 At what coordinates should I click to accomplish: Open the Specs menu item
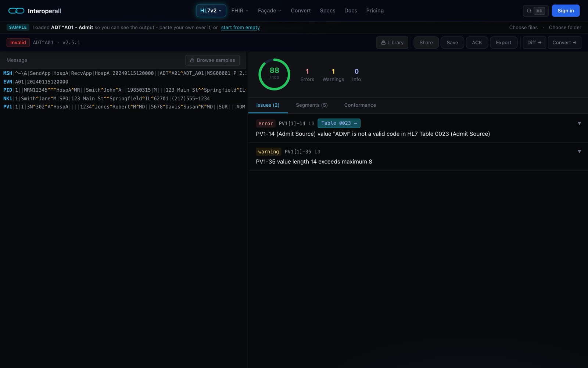[x=327, y=11]
